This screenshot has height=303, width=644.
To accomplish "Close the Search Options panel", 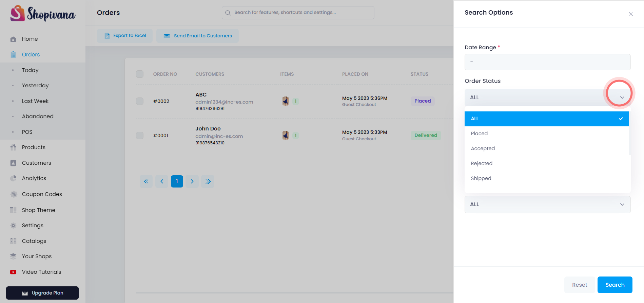I will [631, 14].
